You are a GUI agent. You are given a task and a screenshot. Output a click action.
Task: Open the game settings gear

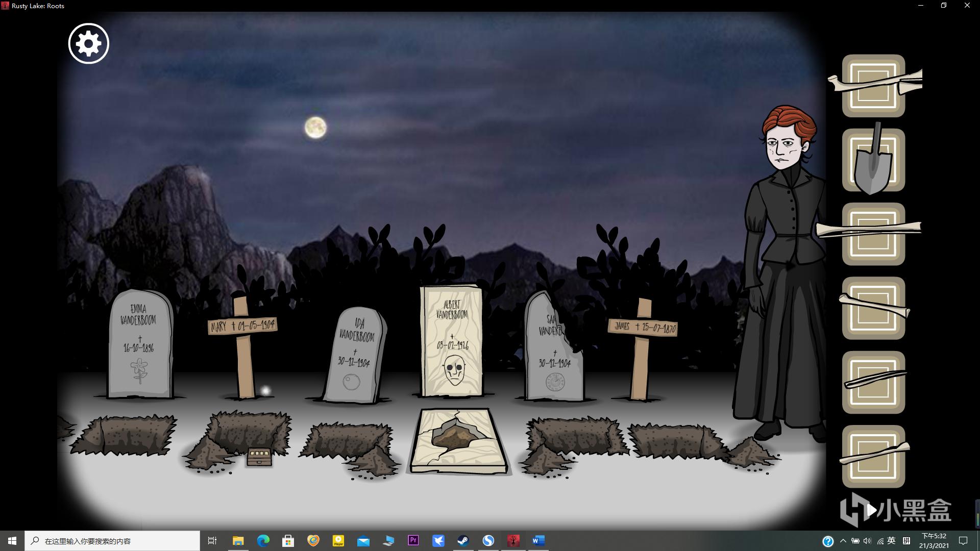pyautogui.click(x=89, y=43)
